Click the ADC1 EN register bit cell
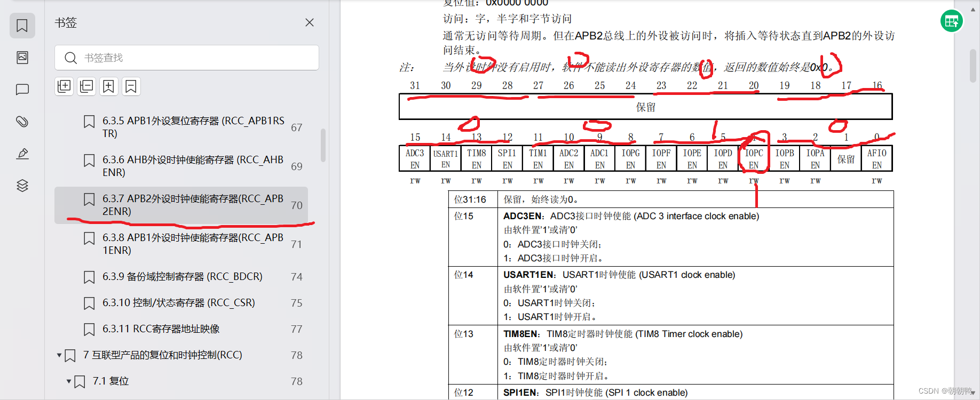Screen dimensions: 980x400 pyautogui.click(x=599, y=159)
